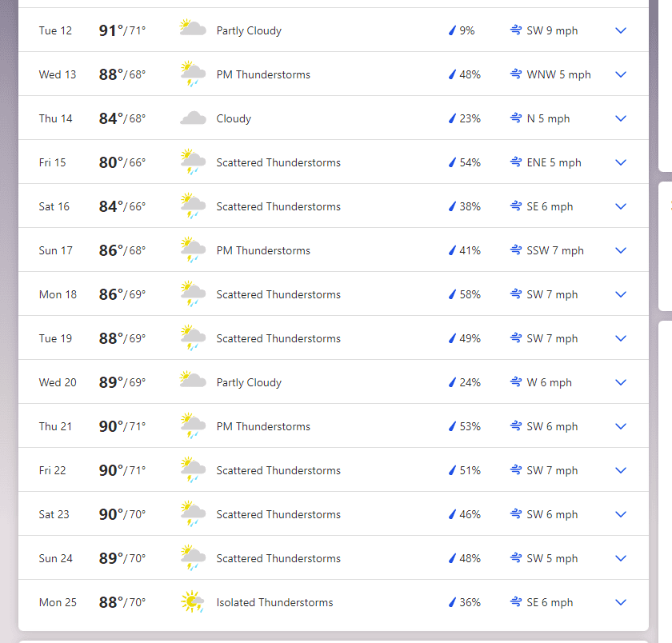Select the "Tue 19" date label
This screenshot has width=672, height=643.
click(x=55, y=338)
